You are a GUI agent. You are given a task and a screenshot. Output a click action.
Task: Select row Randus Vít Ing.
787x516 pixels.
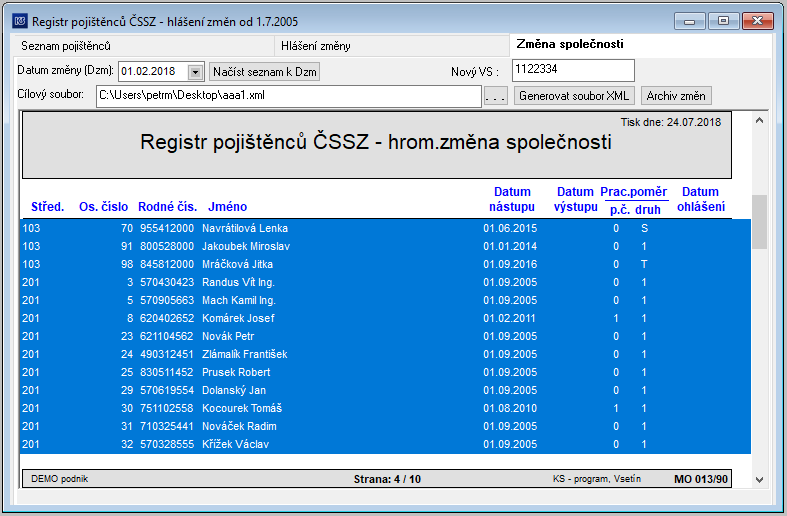pos(385,283)
